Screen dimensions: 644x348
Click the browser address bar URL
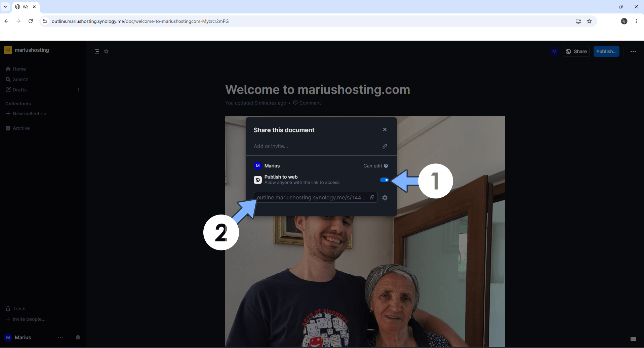140,21
